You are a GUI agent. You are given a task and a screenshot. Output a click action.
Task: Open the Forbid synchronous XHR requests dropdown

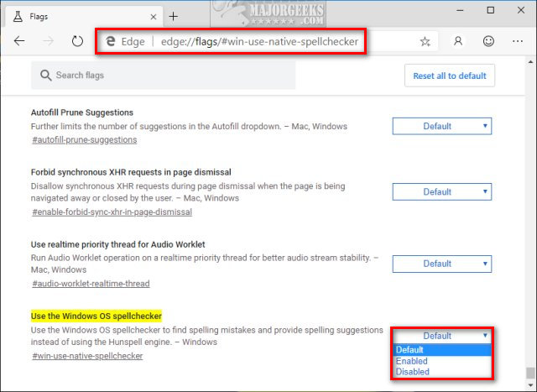442,192
